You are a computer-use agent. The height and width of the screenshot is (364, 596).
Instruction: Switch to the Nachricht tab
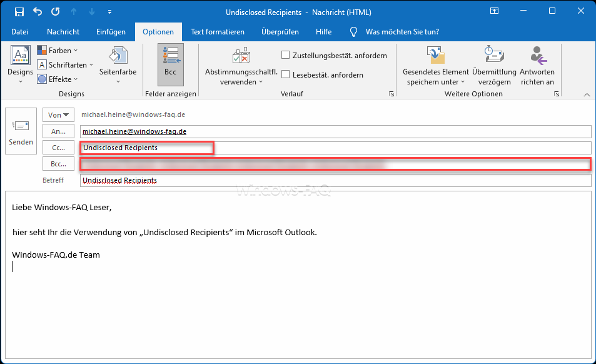point(63,32)
